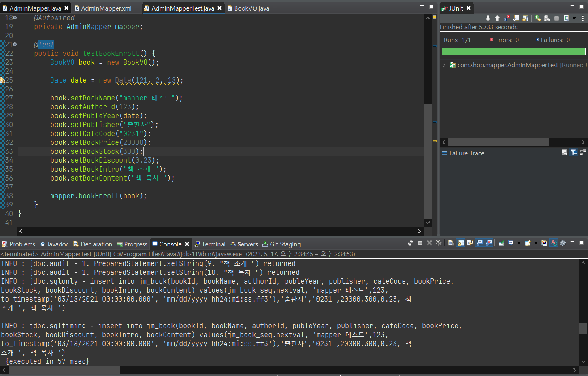
Task: Open new console dropdown arrow
Action: click(536, 243)
